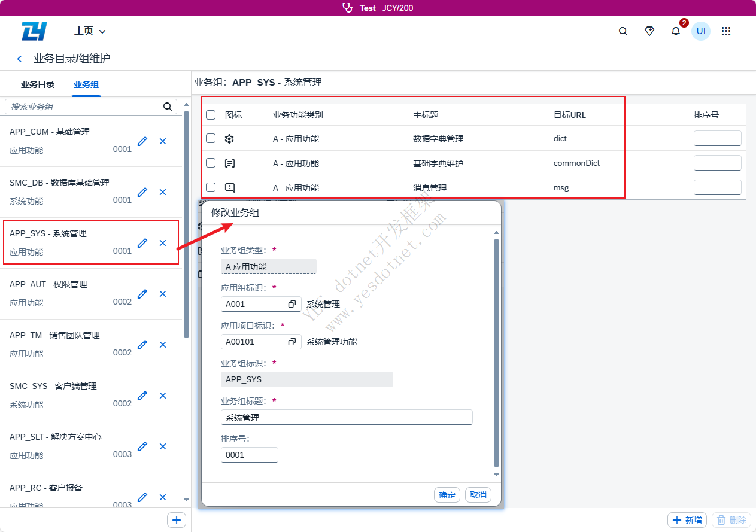This screenshot has height=532, width=756.
Task: Open the apps grid launcher icon
Action: [x=726, y=31]
